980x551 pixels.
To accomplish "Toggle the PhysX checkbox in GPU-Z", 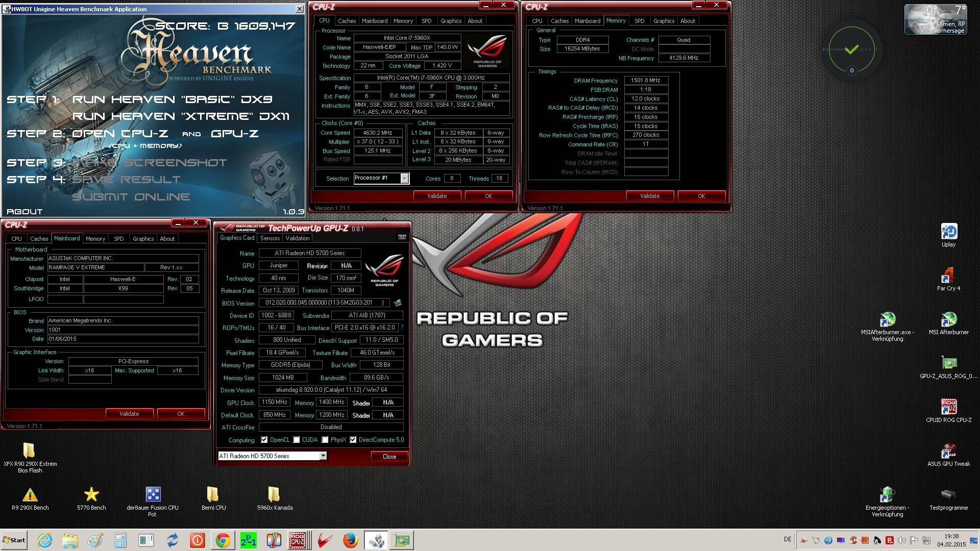I will (325, 440).
